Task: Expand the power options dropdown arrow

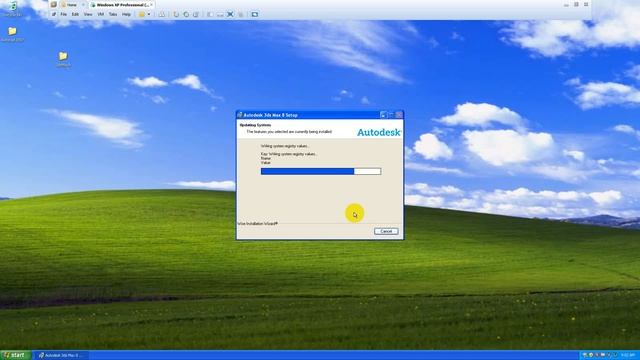Action: point(149,14)
